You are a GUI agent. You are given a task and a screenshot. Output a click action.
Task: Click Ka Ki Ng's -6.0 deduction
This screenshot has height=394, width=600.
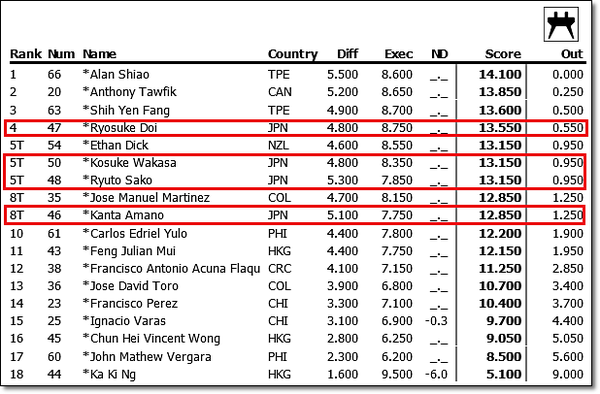437,374
